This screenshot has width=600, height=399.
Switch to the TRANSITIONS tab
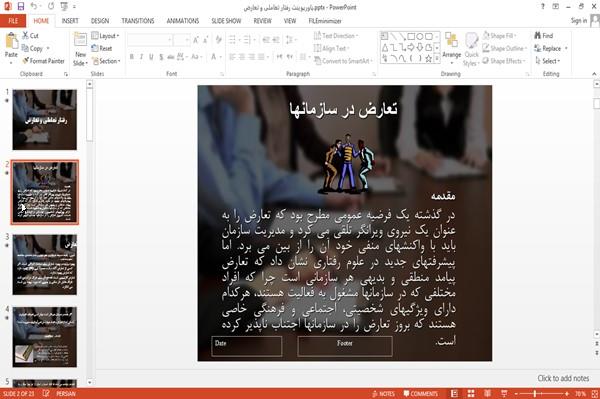[x=138, y=21]
